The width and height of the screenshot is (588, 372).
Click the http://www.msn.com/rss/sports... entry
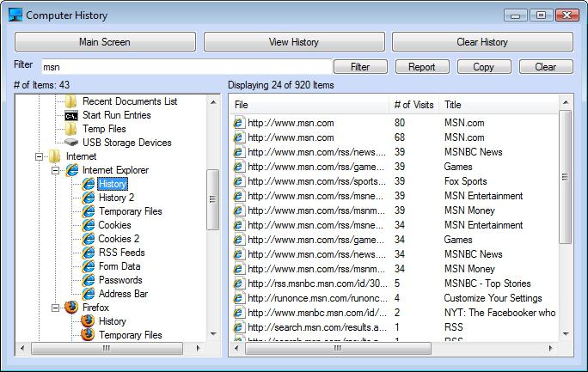point(316,181)
